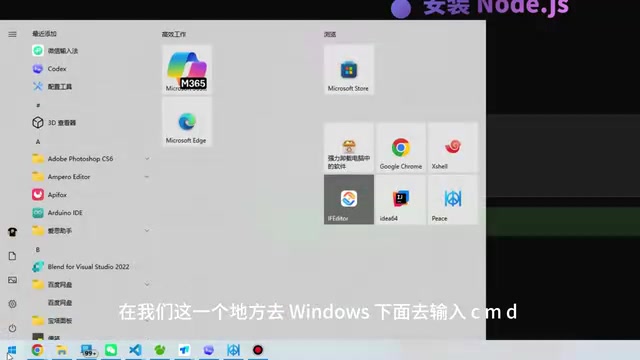The image size is (640, 360).
Task: Open 微信输入法 in the app list
Action: pos(91,51)
